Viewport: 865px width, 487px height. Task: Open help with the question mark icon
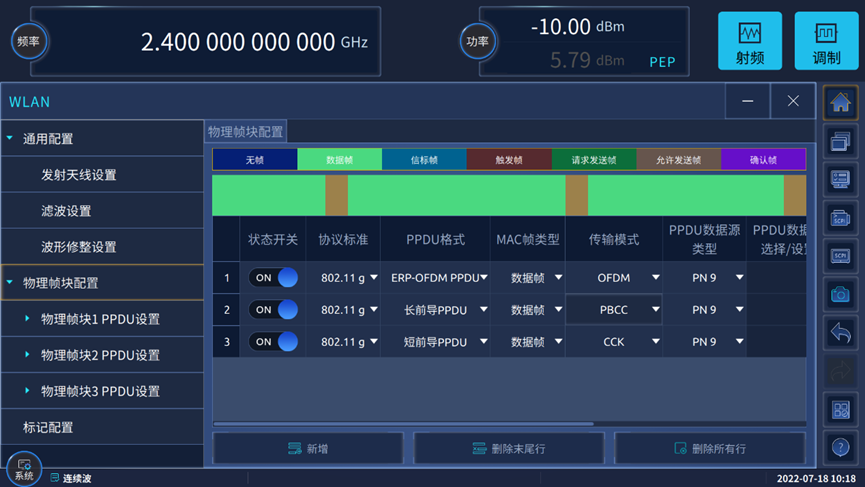click(840, 447)
